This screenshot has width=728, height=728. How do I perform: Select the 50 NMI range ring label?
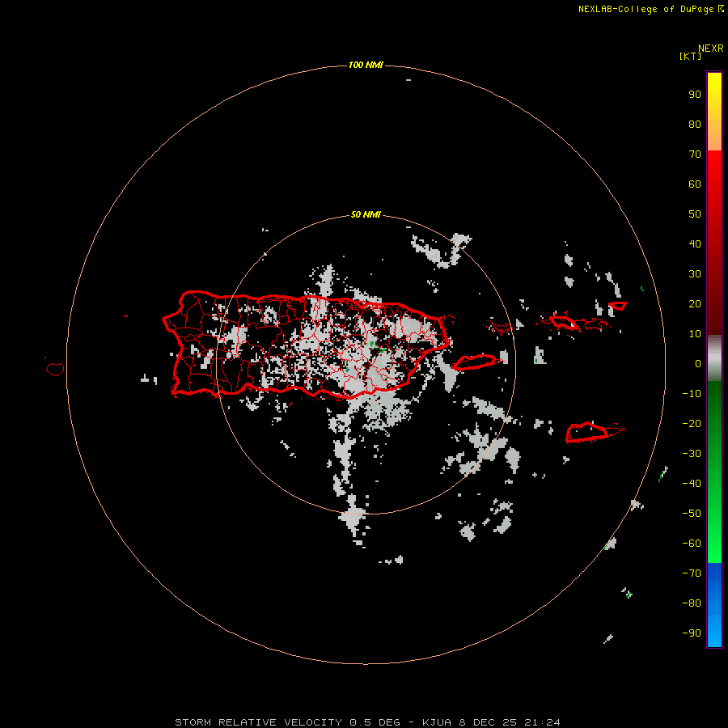point(366,214)
